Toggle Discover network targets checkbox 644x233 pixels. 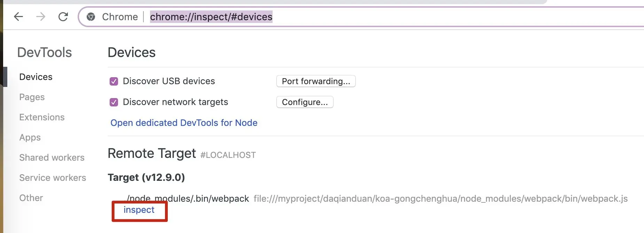(114, 102)
